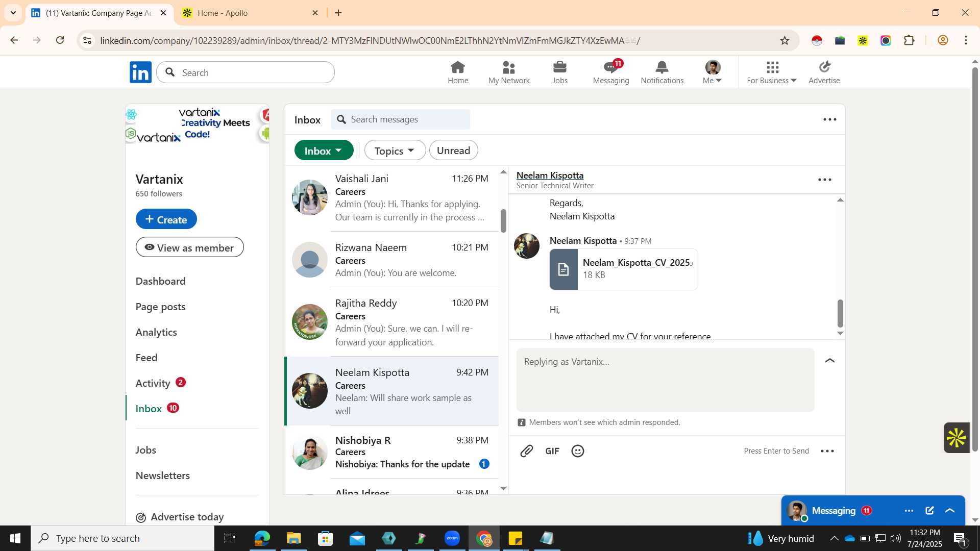Open the Me profile dropdown
Image resolution: width=980 pixels, height=551 pixels.
tap(713, 72)
